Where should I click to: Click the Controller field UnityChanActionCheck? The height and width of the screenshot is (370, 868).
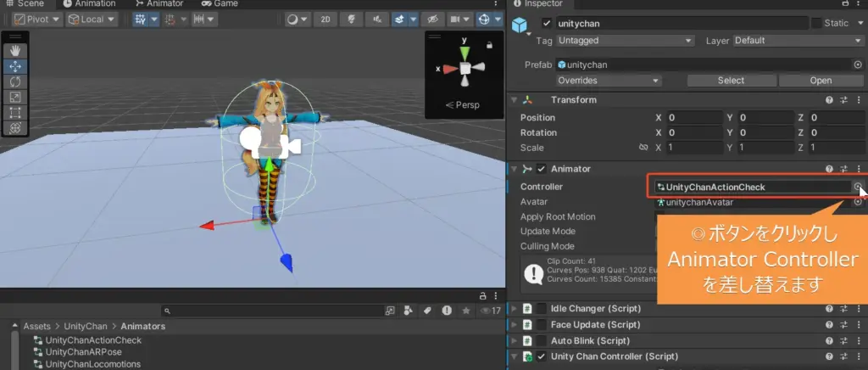point(753,188)
